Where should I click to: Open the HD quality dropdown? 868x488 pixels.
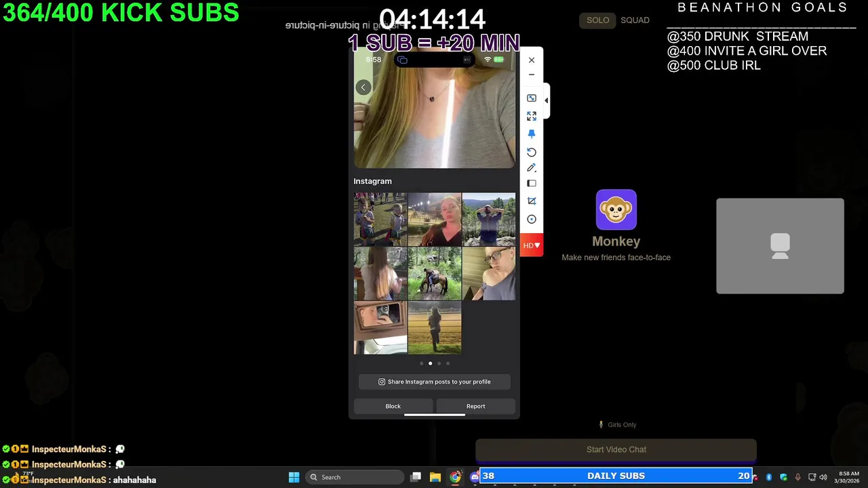pos(532,245)
